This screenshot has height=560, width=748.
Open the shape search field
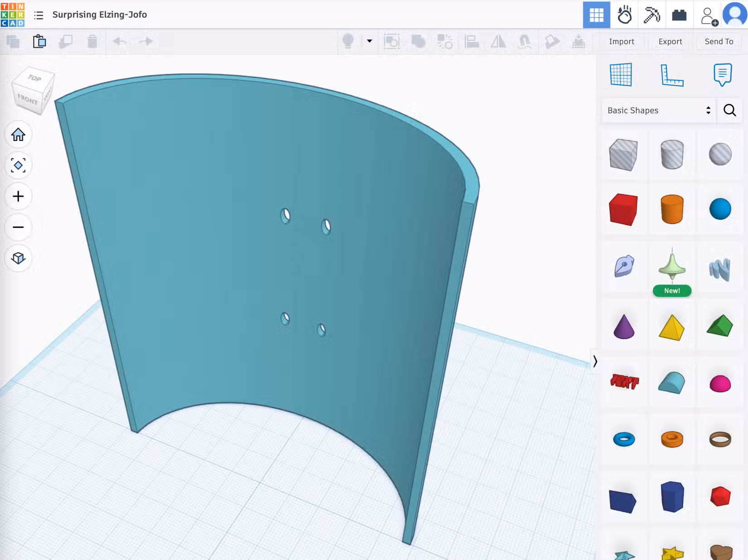(x=729, y=110)
